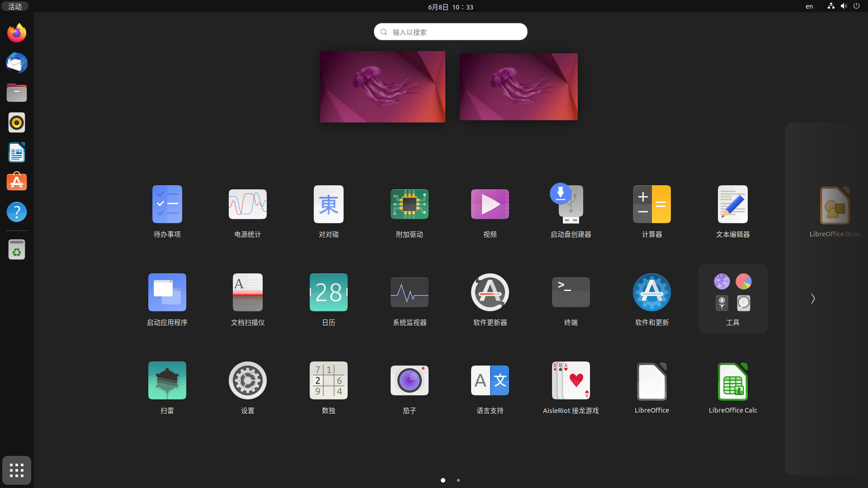The height and width of the screenshot is (488, 868).
Task: Expand the 工具 application folder
Action: pyautogui.click(x=732, y=298)
